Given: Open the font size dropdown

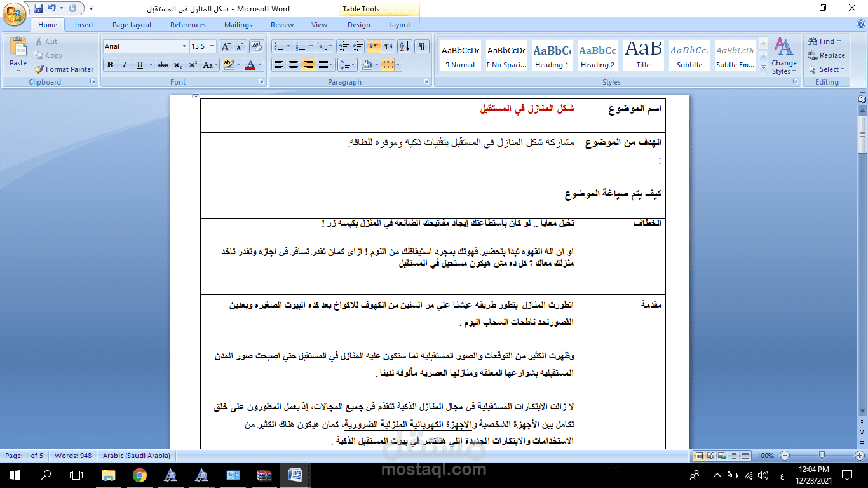Looking at the screenshot, I should tap(212, 46).
